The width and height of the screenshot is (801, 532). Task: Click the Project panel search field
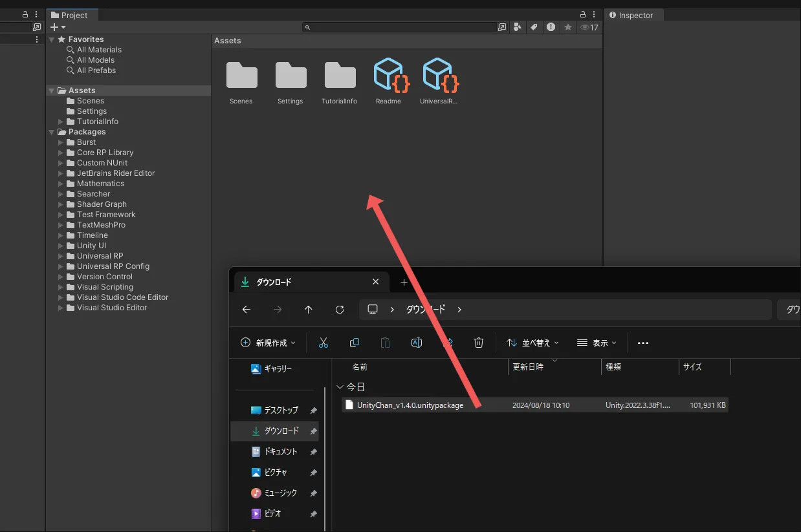[401, 27]
